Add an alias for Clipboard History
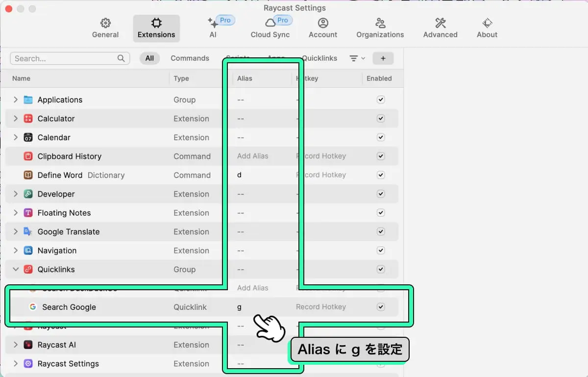This screenshot has height=377, width=588. click(253, 156)
